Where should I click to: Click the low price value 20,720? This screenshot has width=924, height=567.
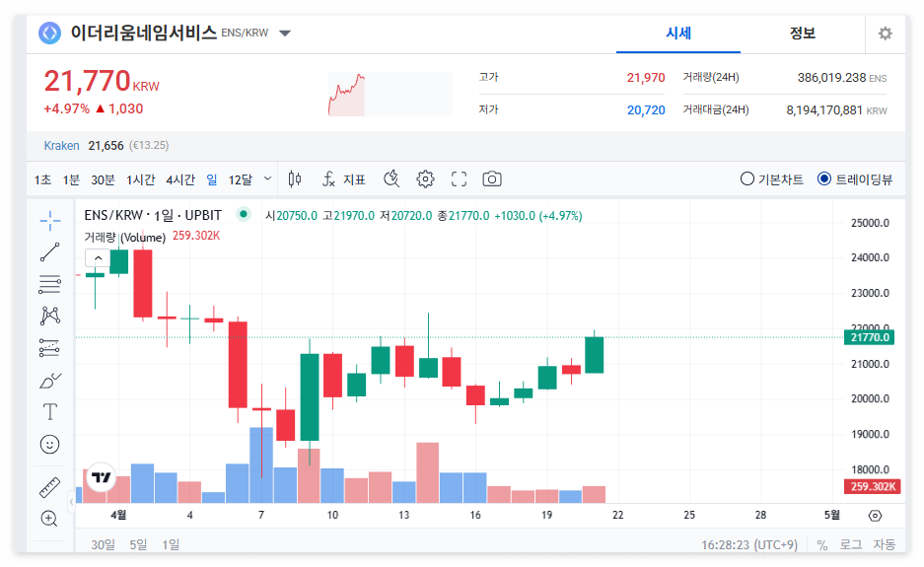[645, 110]
